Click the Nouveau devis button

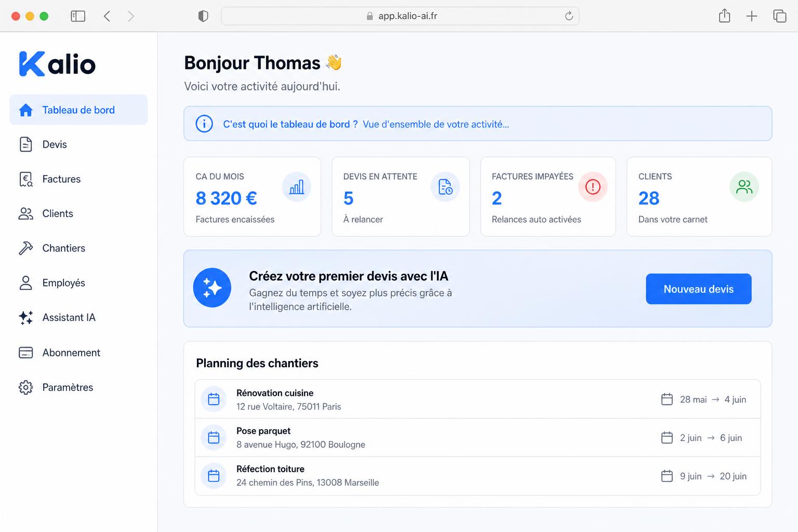pyautogui.click(x=699, y=289)
